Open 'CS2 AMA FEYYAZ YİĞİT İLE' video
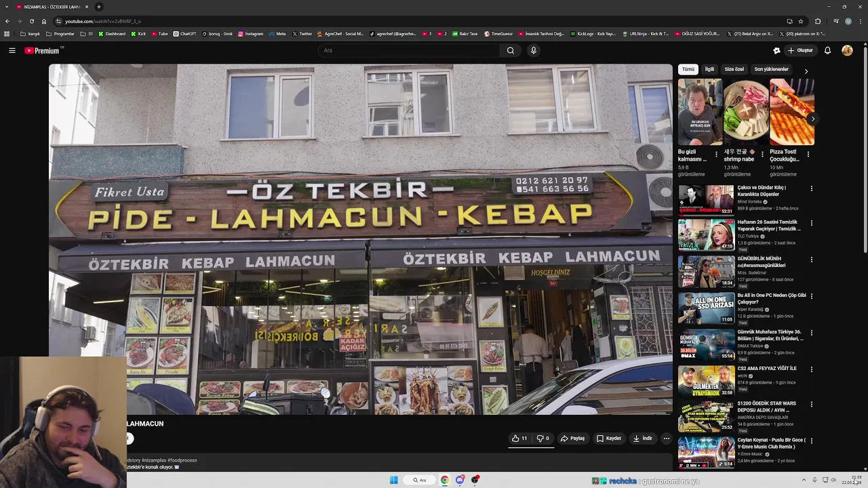The width and height of the screenshot is (868, 488). click(x=767, y=369)
